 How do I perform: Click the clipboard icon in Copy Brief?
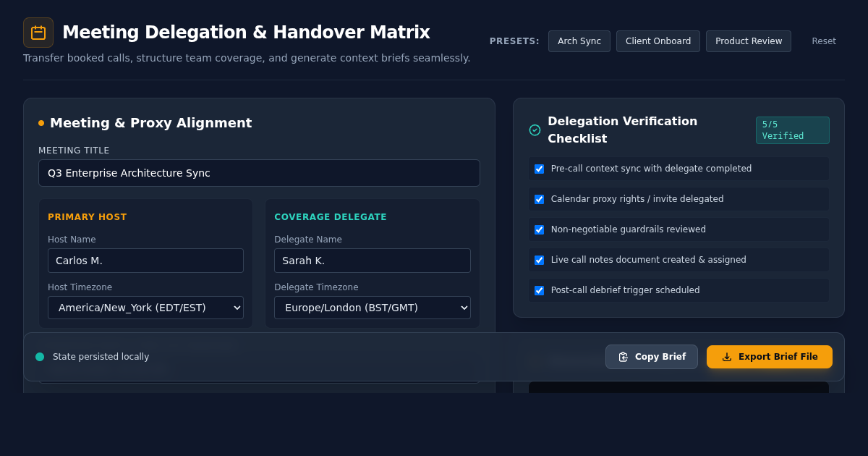(624, 357)
